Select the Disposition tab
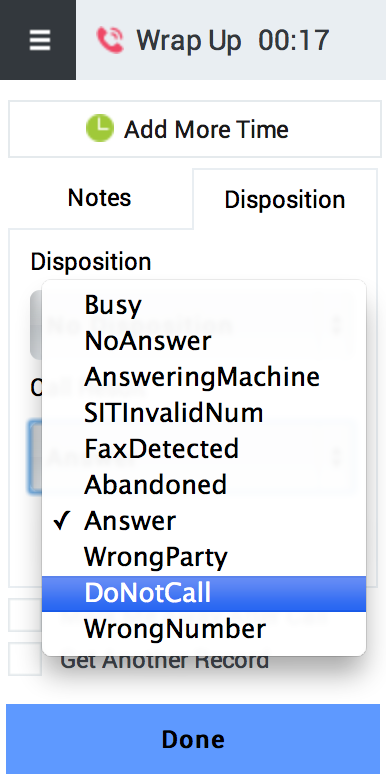This screenshot has height=776, width=386. click(x=285, y=200)
